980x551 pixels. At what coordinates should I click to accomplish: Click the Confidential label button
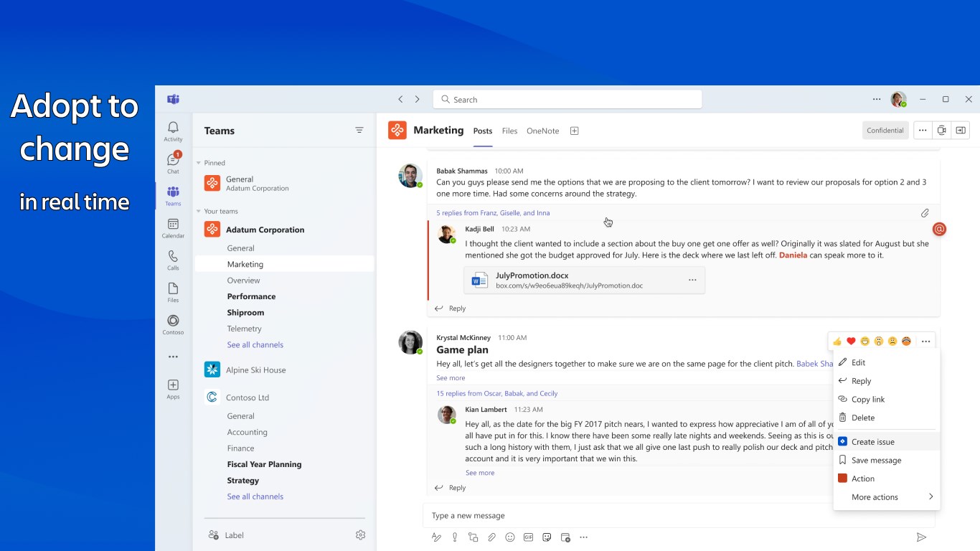[885, 131]
